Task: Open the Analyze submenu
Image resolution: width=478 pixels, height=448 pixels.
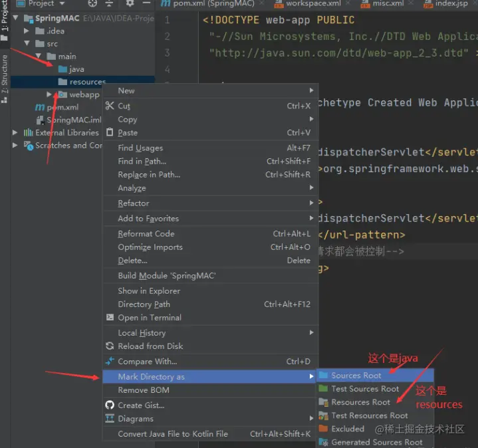Action: coord(210,188)
